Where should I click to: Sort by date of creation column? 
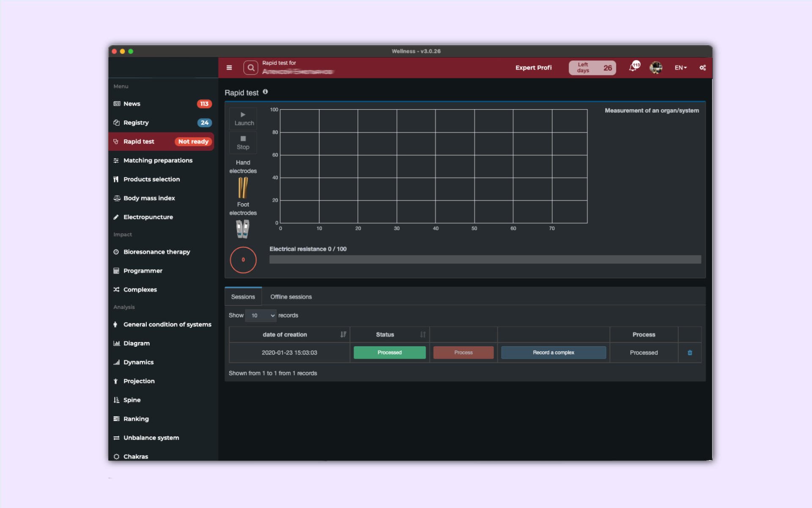click(289, 334)
